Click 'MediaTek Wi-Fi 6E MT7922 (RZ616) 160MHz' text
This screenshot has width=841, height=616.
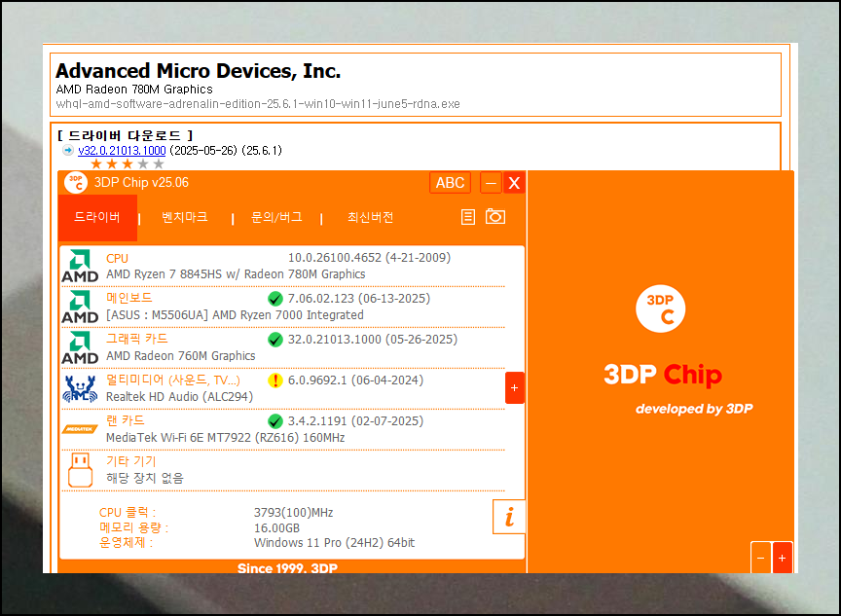[225, 438]
